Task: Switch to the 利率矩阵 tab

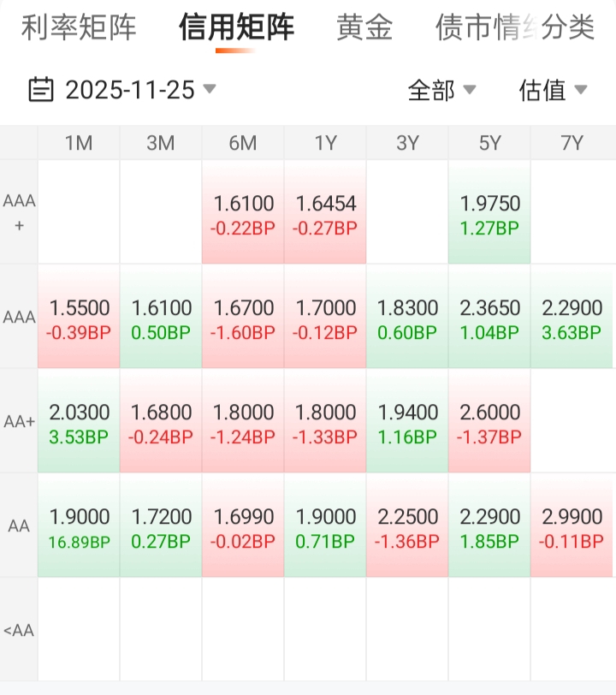Action: 79,27
